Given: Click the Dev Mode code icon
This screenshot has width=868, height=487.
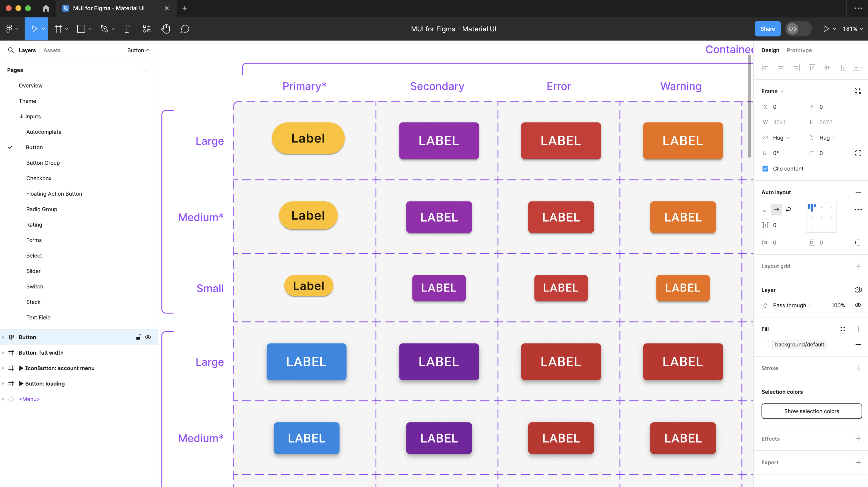Looking at the screenshot, I should click(x=793, y=29).
